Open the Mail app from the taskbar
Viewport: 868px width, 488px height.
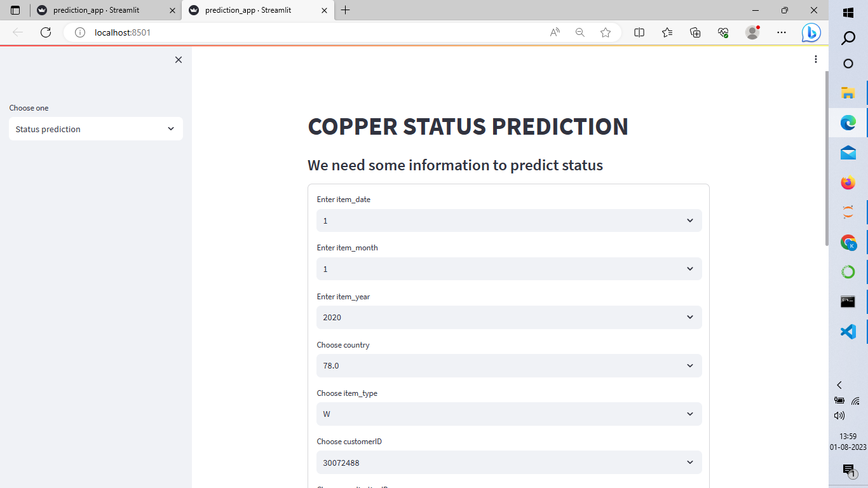[848, 152]
